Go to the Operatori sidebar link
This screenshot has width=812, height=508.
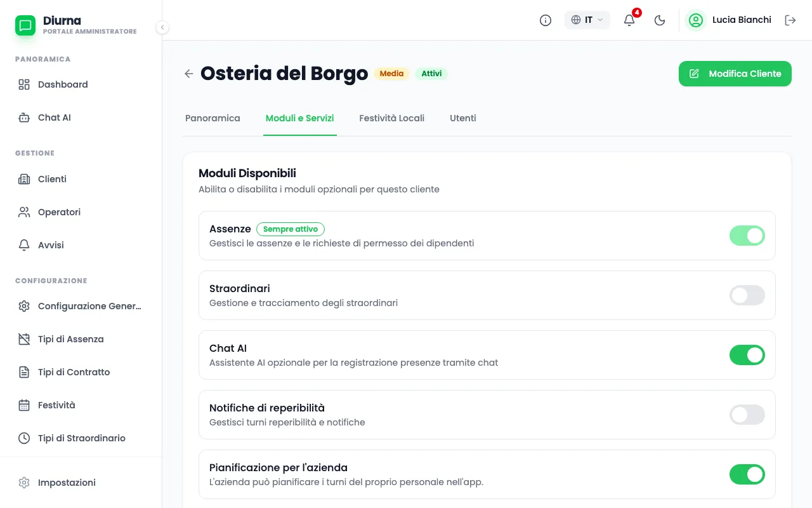81,212
